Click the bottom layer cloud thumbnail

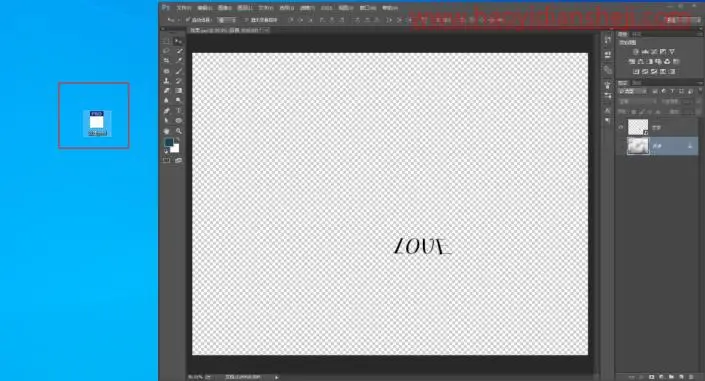[638, 146]
